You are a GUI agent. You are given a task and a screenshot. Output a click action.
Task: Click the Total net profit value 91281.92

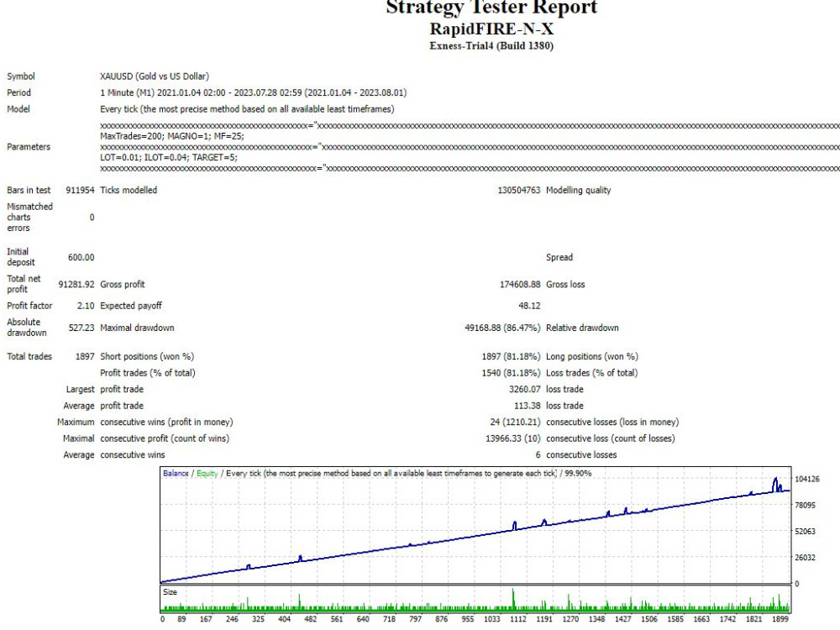[x=76, y=285]
